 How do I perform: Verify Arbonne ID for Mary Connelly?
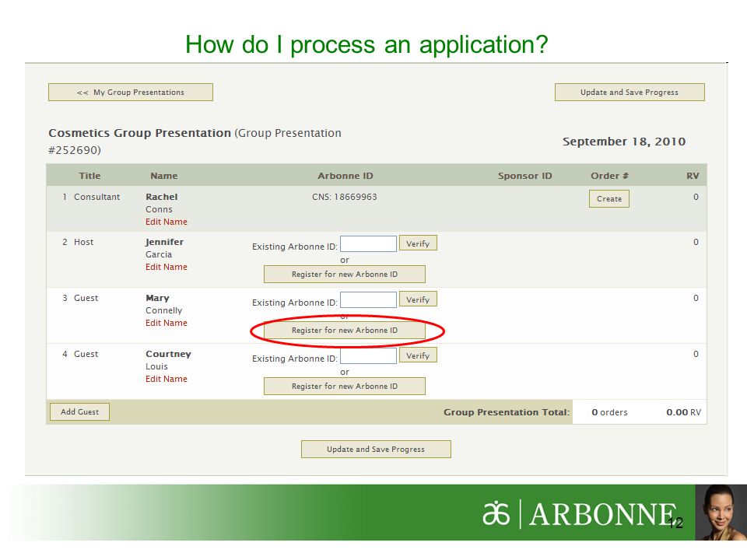(418, 299)
